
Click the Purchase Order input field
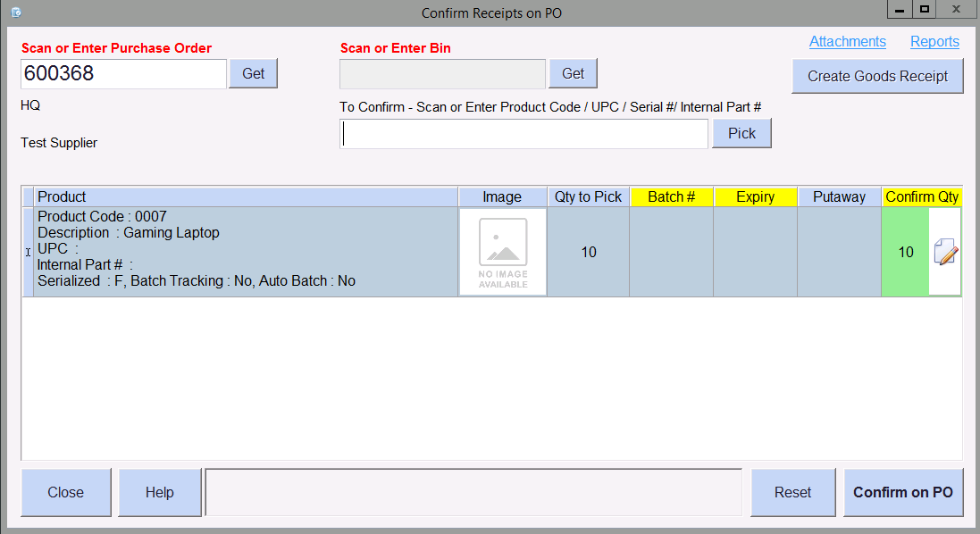123,74
